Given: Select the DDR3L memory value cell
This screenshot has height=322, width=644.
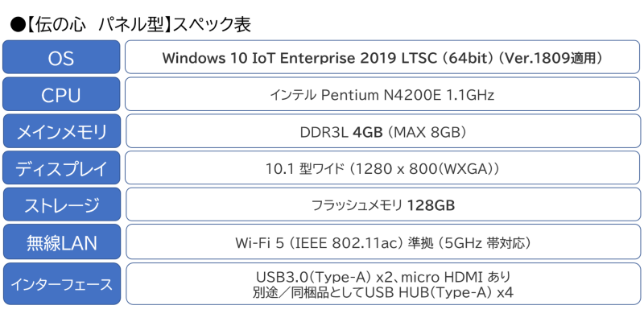Looking at the screenshot, I should pos(382,132).
